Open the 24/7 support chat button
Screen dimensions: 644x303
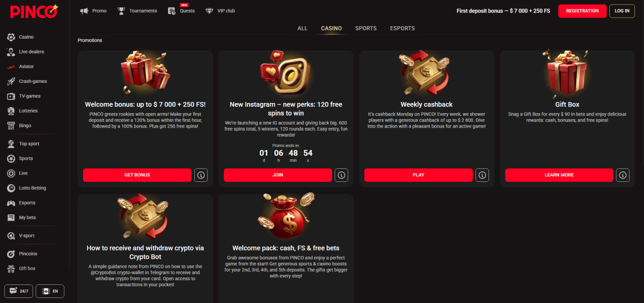(19, 291)
